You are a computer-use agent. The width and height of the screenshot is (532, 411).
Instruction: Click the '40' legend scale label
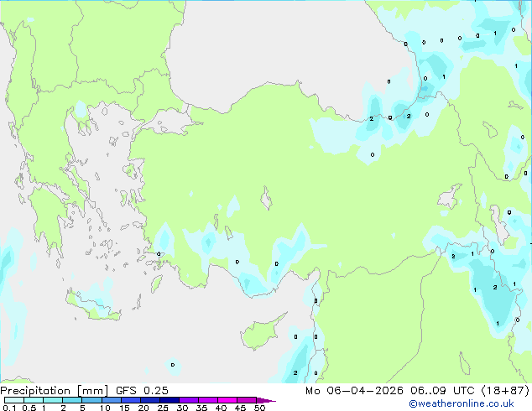[x=221, y=408]
